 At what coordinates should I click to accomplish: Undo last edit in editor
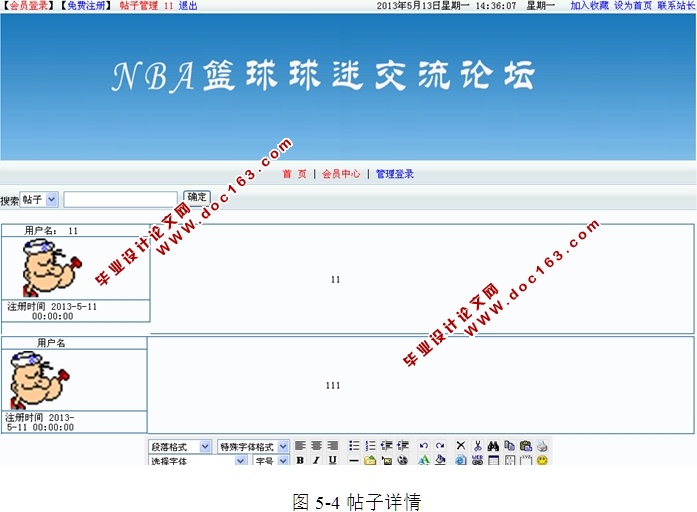coord(424,445)
